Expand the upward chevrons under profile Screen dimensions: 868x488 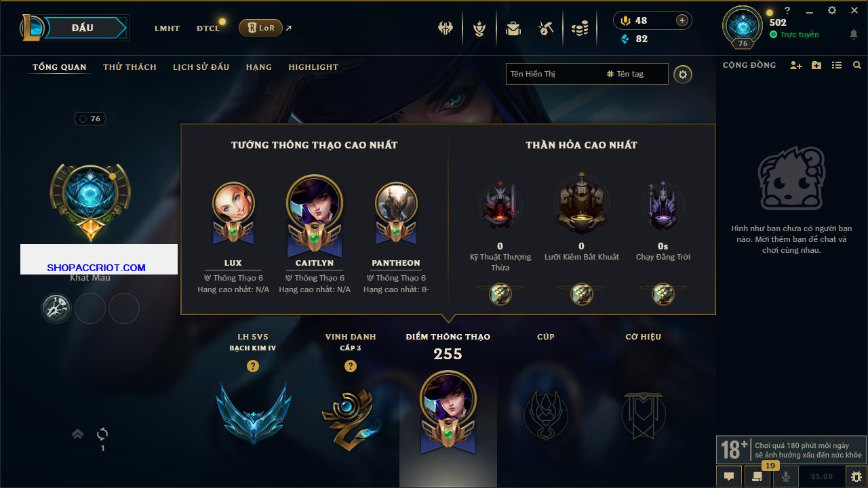point(78,434)
